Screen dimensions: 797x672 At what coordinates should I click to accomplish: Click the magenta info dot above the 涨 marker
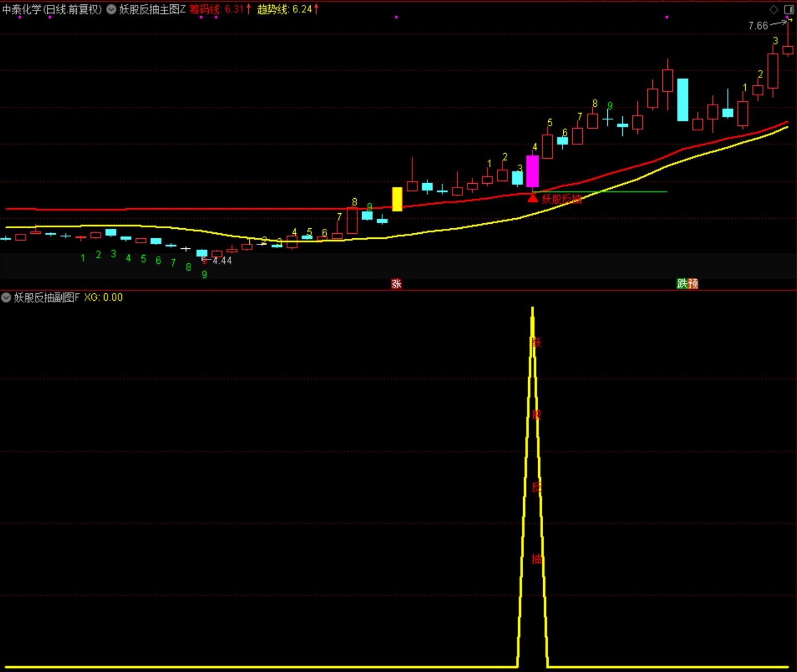coord(396,17)
